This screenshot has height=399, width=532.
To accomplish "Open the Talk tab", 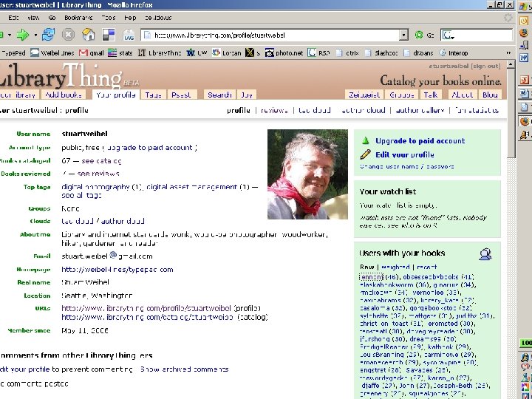I will point(431,95).
